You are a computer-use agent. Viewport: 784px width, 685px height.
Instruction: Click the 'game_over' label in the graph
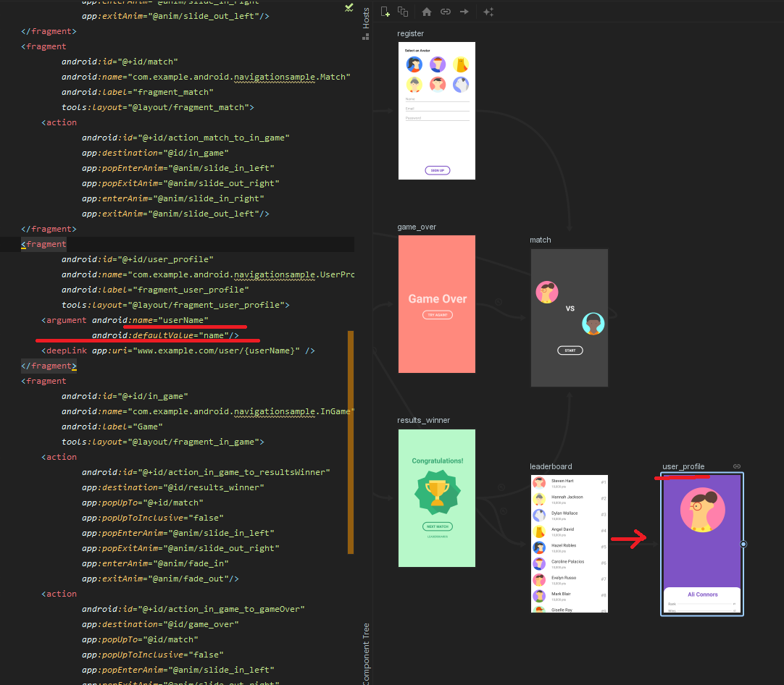[417, 227]
